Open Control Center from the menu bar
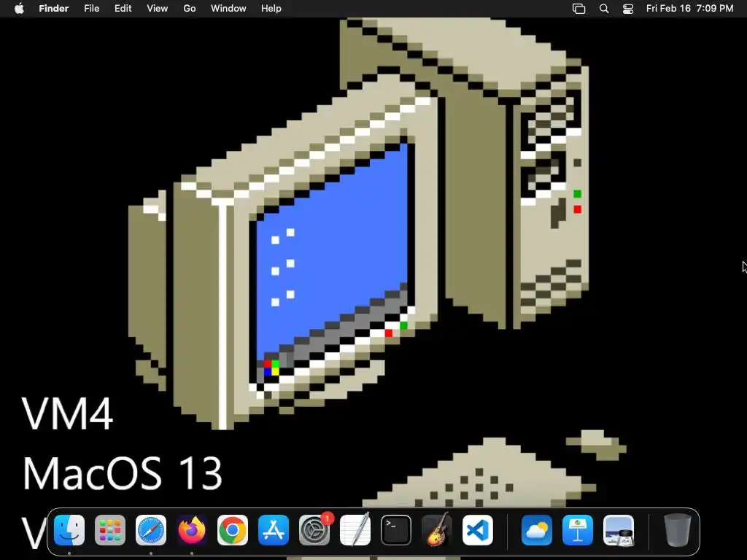This screenshot has height=560, width=747. point(628,9)
